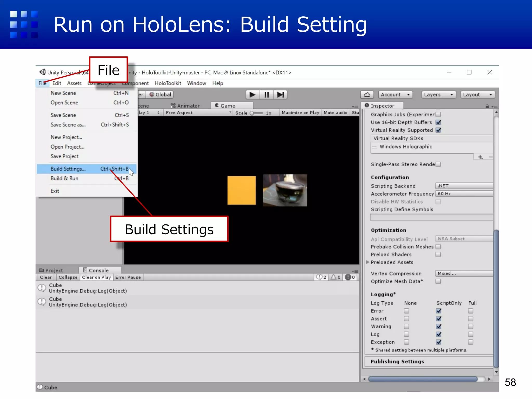Open the Layout dropdown
The image size is (532, 399).
click(478, 95)
